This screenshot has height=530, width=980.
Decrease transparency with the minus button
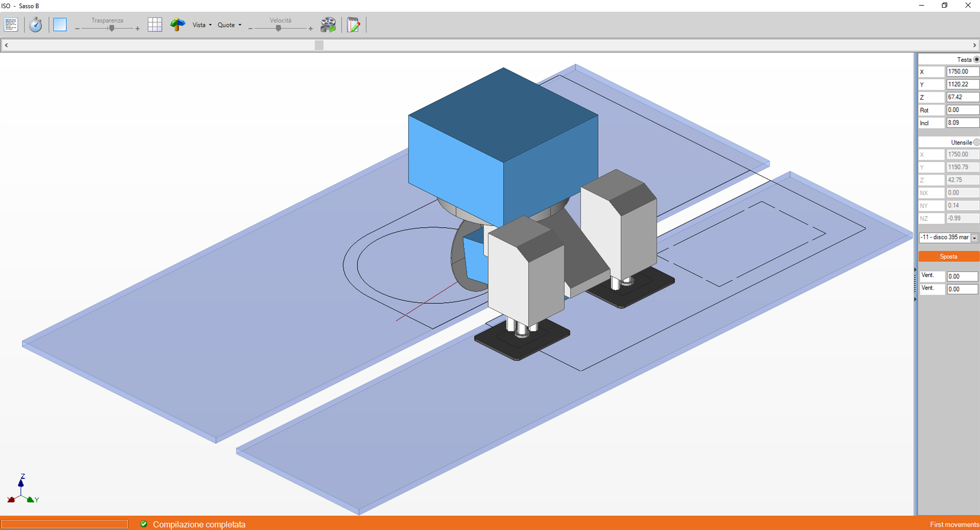tap(78, 29)
